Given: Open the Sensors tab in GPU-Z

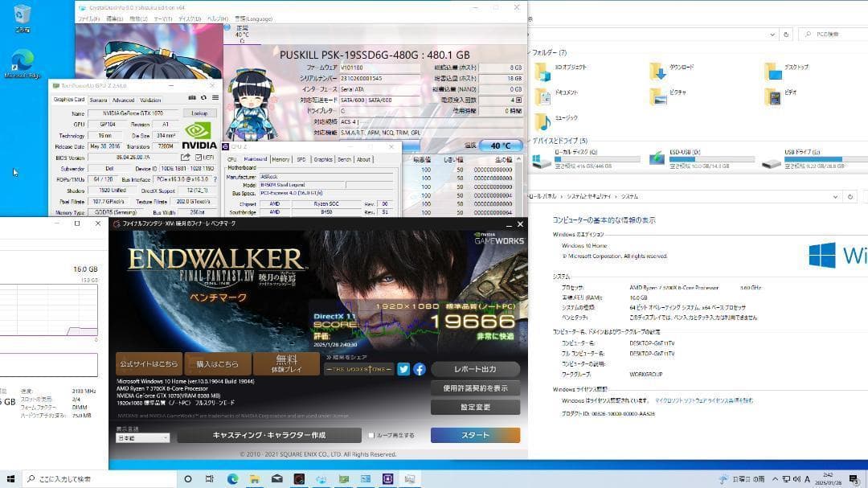Looking at the screenshot, I should point(98,100).
